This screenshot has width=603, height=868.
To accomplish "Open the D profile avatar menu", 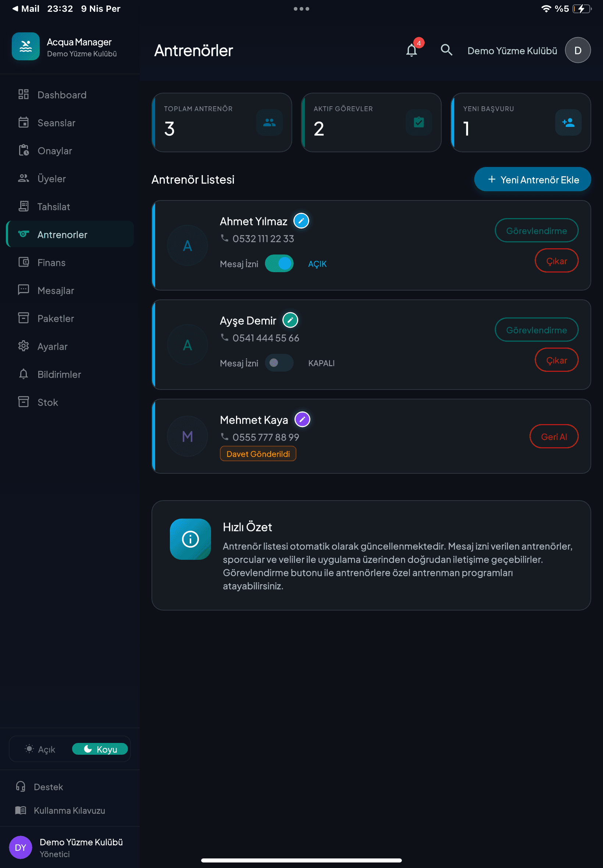I will tap(578, 50).
